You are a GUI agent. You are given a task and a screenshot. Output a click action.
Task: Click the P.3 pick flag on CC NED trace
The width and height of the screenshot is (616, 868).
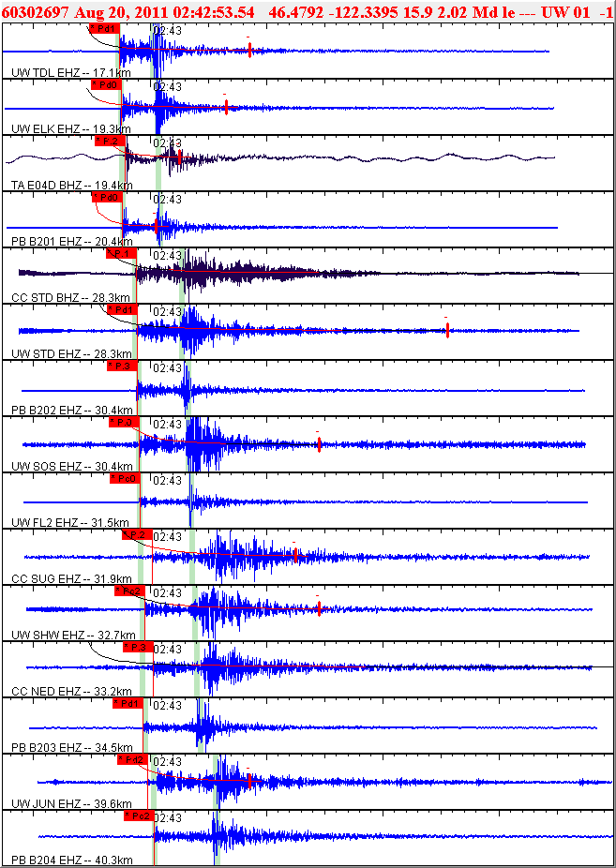click(137, 647)
